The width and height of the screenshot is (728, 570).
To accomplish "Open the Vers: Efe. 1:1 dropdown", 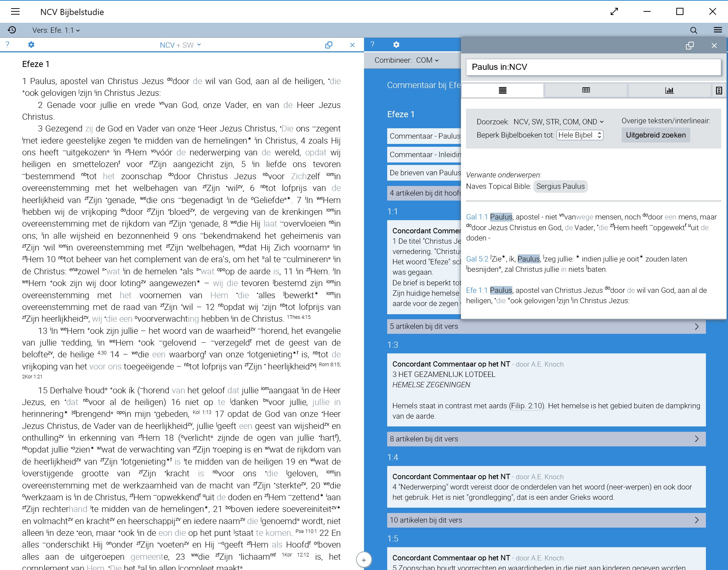I will [x=56, y=30].
